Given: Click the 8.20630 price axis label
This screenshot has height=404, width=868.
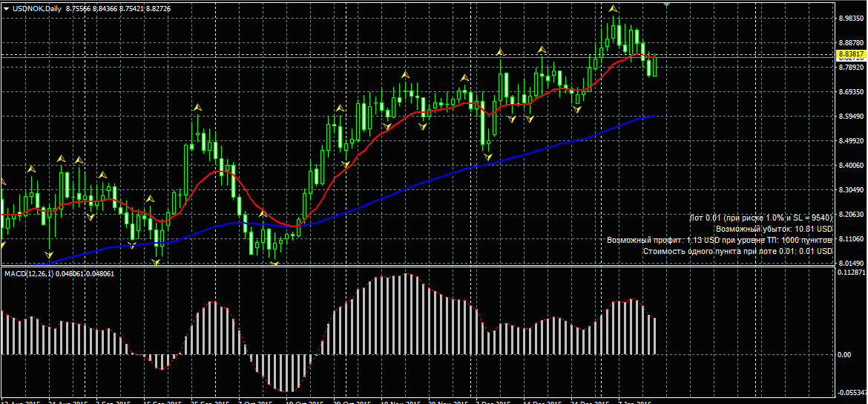Looking at the screenshot, I should coord(852,214).
